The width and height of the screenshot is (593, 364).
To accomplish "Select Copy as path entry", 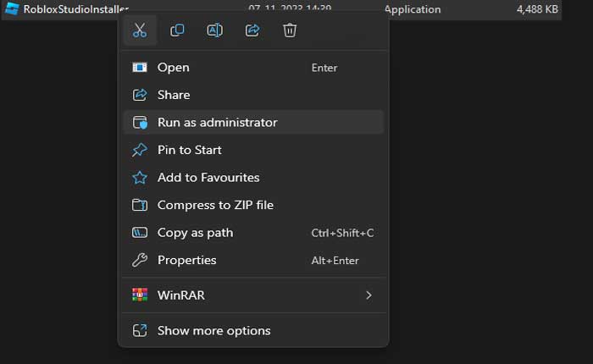I will click(x=195, y=233).
